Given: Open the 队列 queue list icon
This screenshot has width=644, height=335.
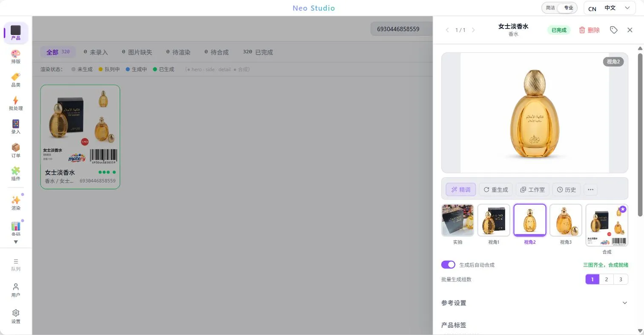Looking at the screenshot, I should (x=16, y=265).
